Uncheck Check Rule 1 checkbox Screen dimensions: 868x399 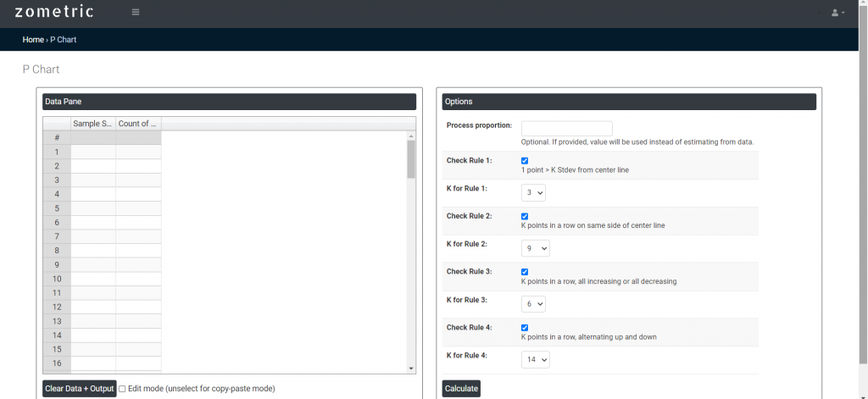[x=525, y=160]
